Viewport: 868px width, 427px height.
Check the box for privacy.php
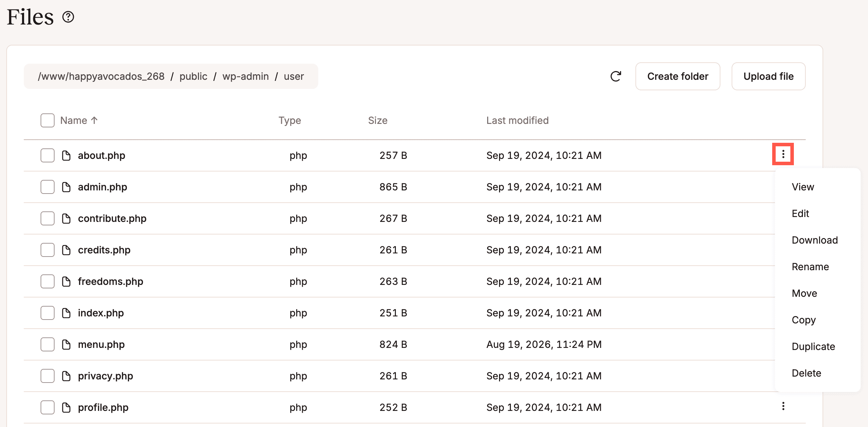coord(48,376)
